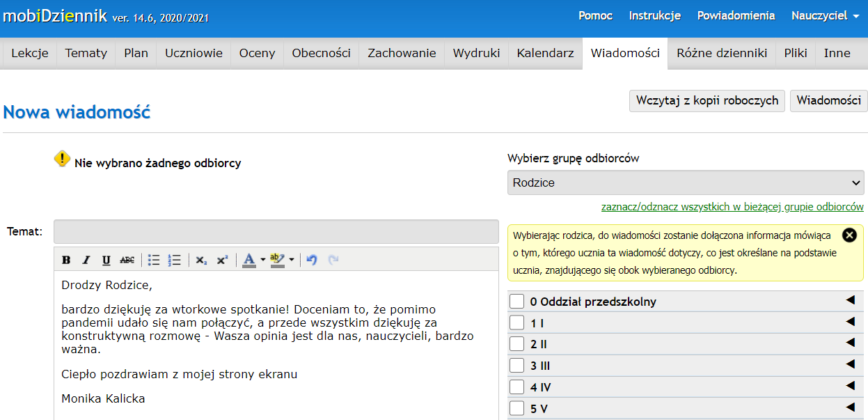Check the 0 Oddział przedszkolny checkbox
Screen dimensions: 868x420
point(516,302)
